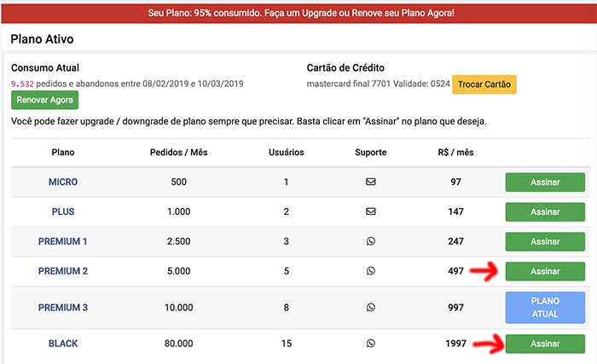The width and height of the screenshot is (597, 364).
Task: Open the PLUS plan name link
Action: [x=63, y=211]
